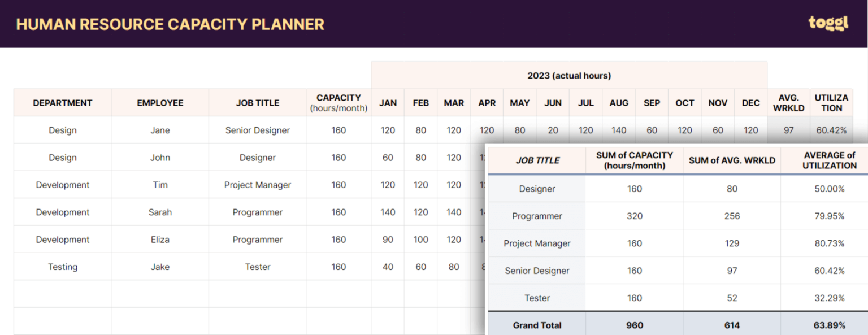Select the JAN month header

point(388,103)
